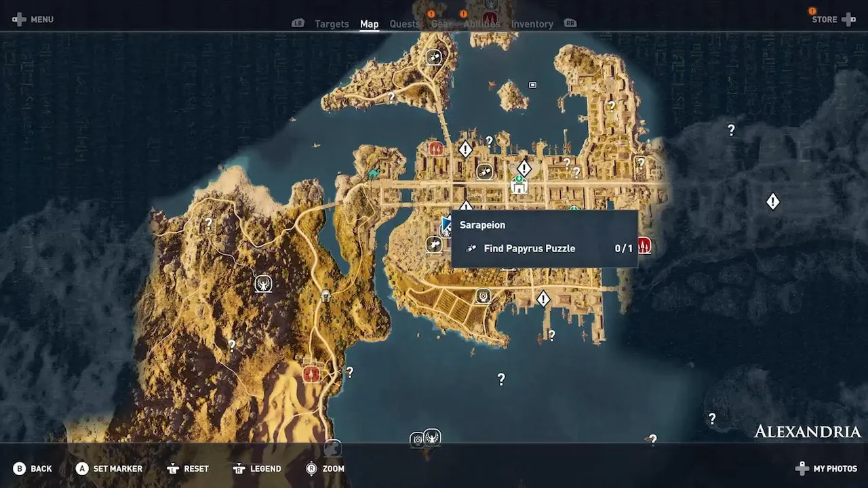Click the target icon next to the vineyards
868x488 pixels.
tap(484, 296)
